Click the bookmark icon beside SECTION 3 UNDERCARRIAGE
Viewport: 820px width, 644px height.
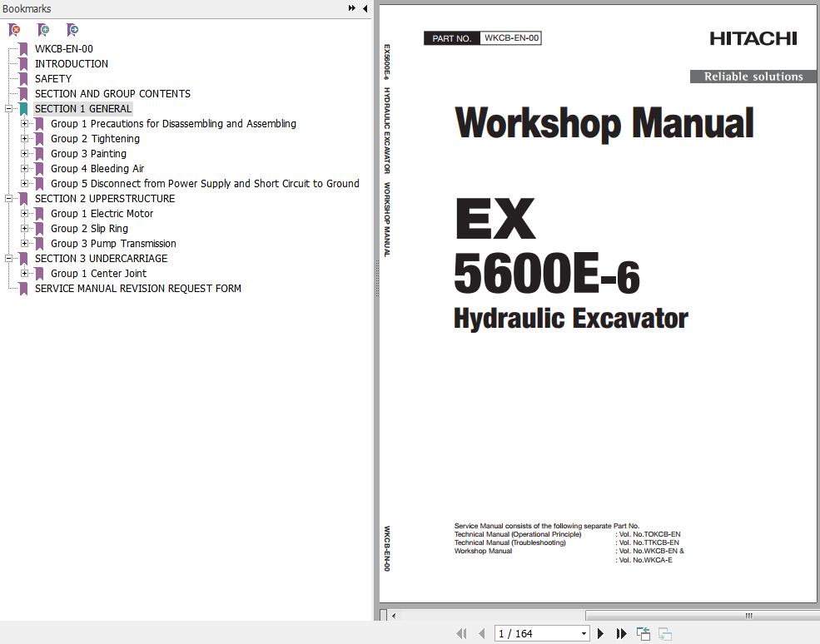pyautogui.click(x=23, y=258)
